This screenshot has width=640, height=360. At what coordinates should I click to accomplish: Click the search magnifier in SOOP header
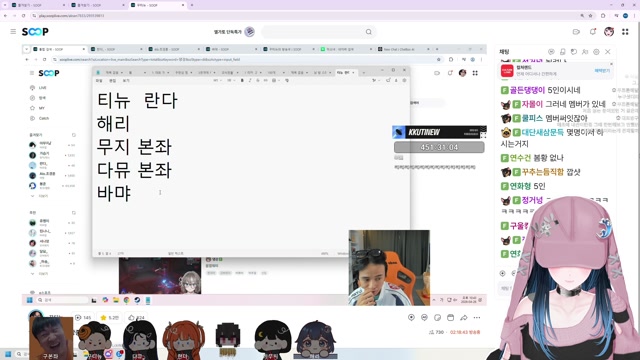369,32
